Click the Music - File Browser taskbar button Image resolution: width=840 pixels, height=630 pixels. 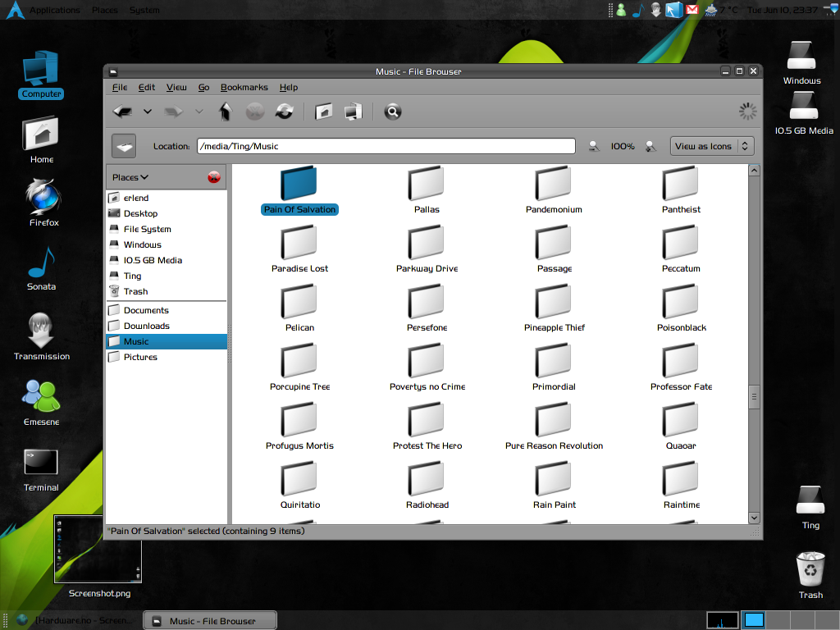[210, 620]
